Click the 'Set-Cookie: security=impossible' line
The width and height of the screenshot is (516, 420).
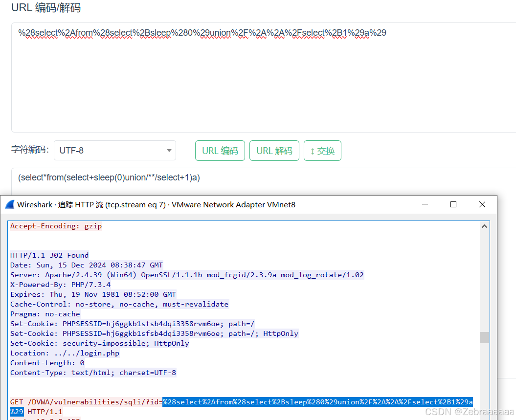(x=100, y=343)
